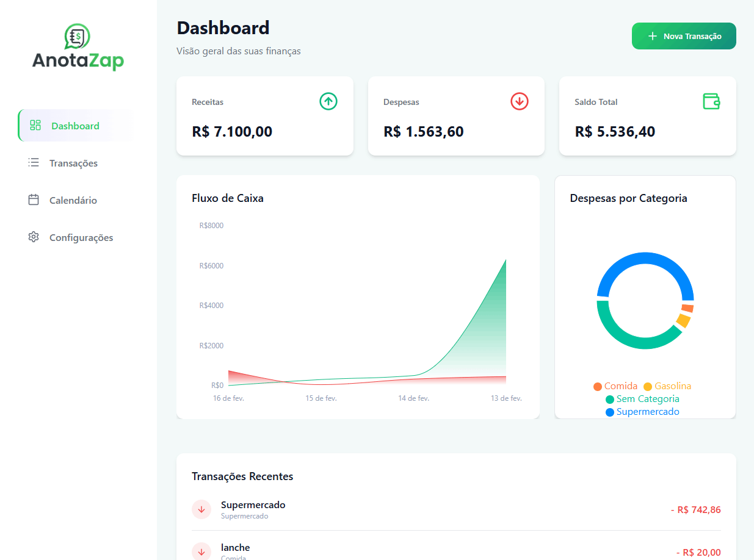This screenshot has width=754, height=560.
Task: Click the arrow icon beside lanche transaction
Action: pos(201,551)
